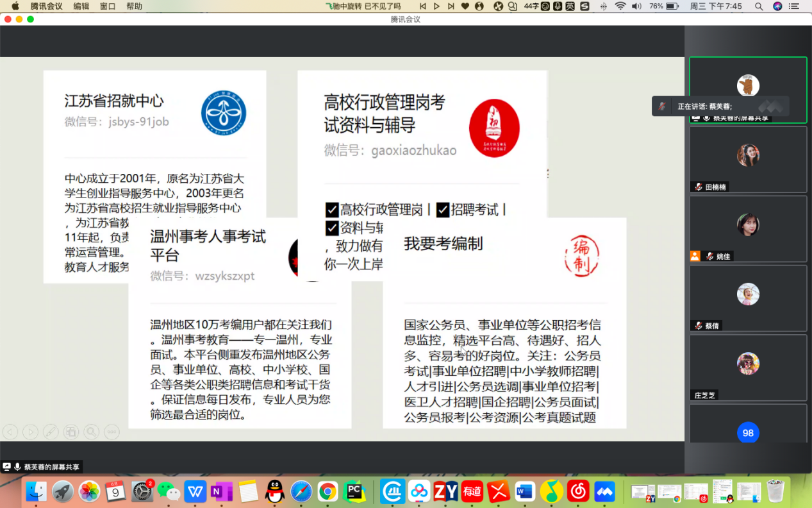The image size is (812, 508).
Task: Open the Wi-Fi status menu
Action: tap(620, 6)
